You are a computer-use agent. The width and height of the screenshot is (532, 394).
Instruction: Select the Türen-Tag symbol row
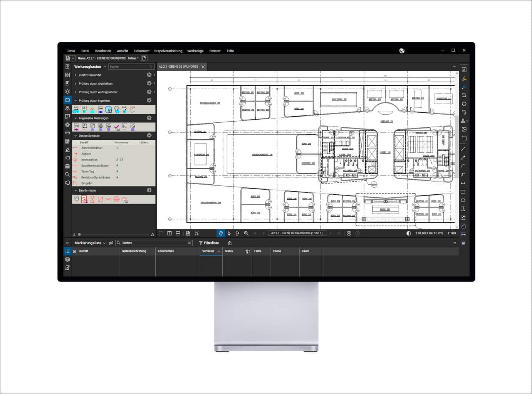[88, 172]
